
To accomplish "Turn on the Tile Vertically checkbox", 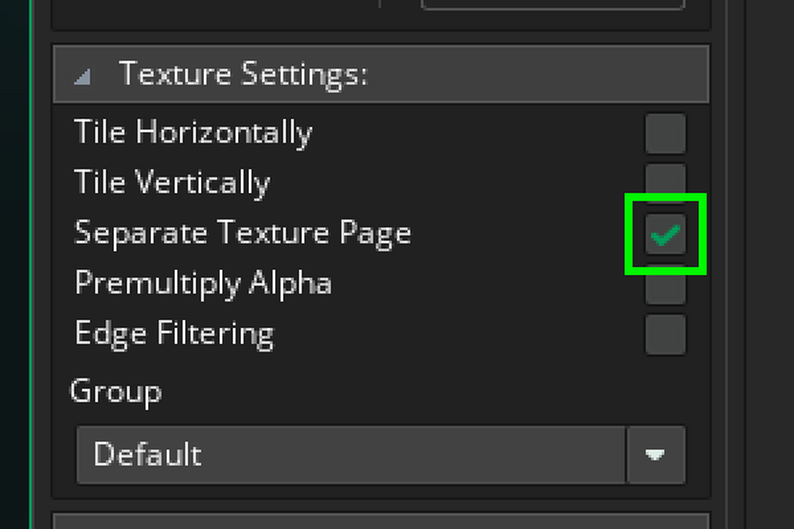I will click(665, 178).
